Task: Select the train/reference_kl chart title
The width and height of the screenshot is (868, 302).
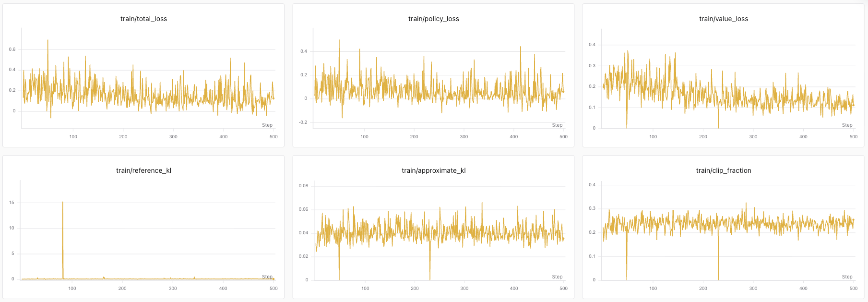Action: point(143,170)
